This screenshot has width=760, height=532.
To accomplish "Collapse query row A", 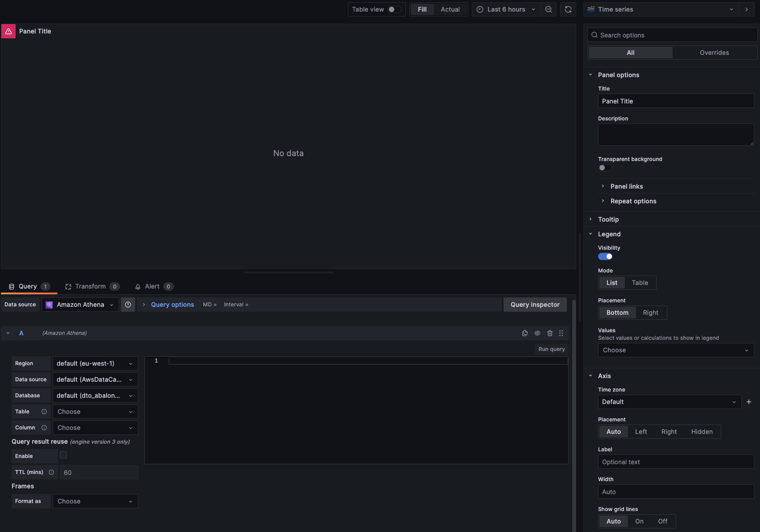I will point(8,333).
